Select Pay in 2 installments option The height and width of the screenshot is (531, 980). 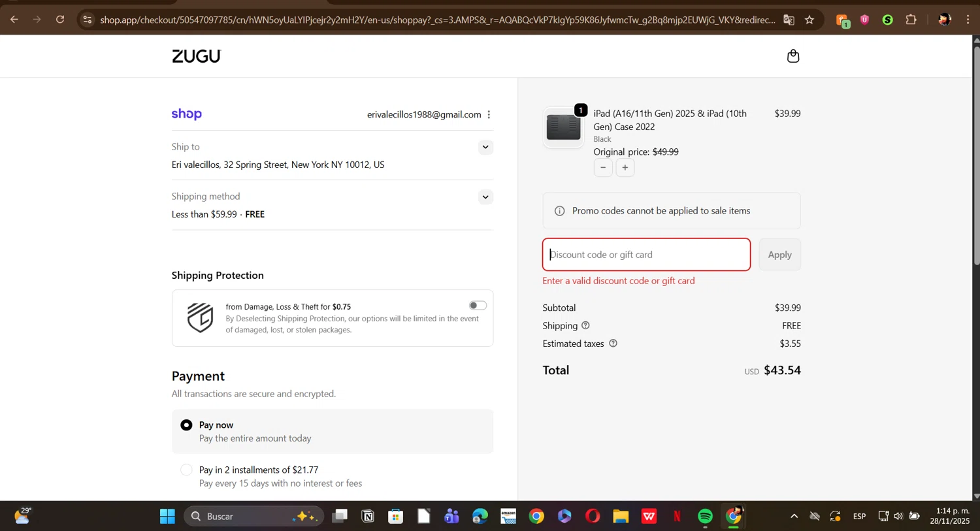186,470
